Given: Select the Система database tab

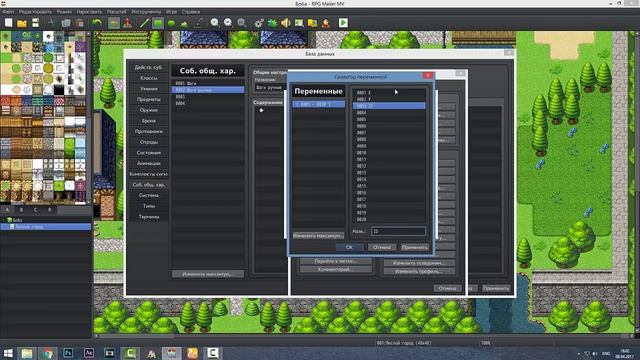Looking at the screenshot, I should tap(149, 195).
